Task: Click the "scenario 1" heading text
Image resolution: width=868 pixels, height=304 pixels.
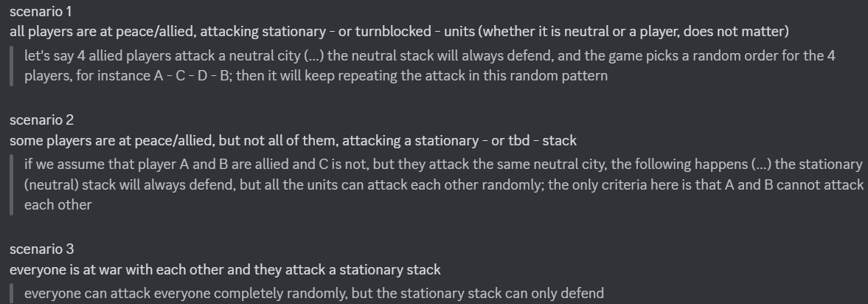Action: point(41,11)
